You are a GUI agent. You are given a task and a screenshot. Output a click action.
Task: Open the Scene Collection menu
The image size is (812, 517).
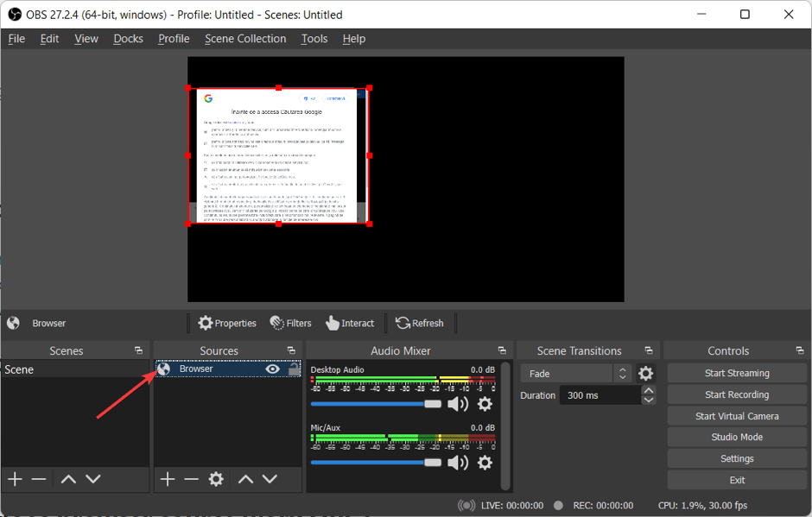click(x=245, y=39)
